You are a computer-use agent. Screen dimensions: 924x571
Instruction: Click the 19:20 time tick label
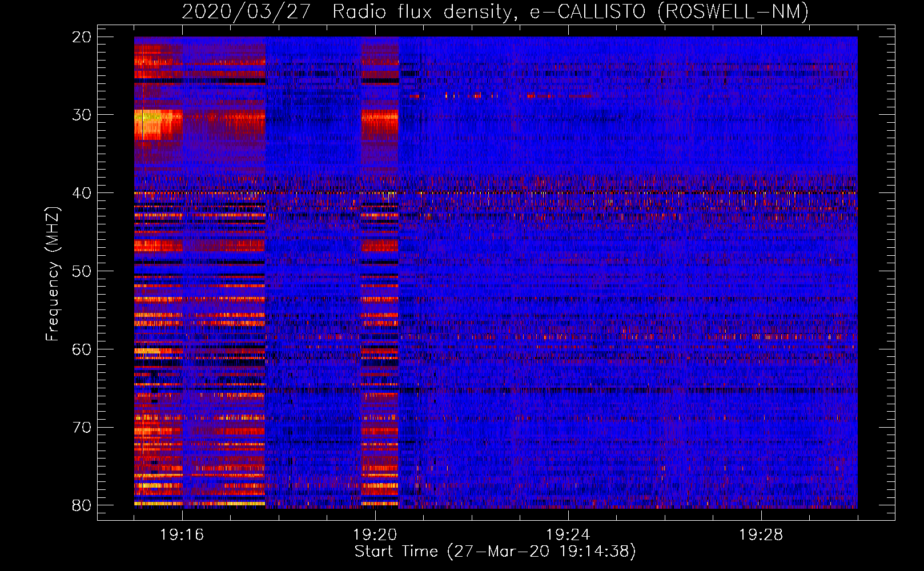[375, 535]
